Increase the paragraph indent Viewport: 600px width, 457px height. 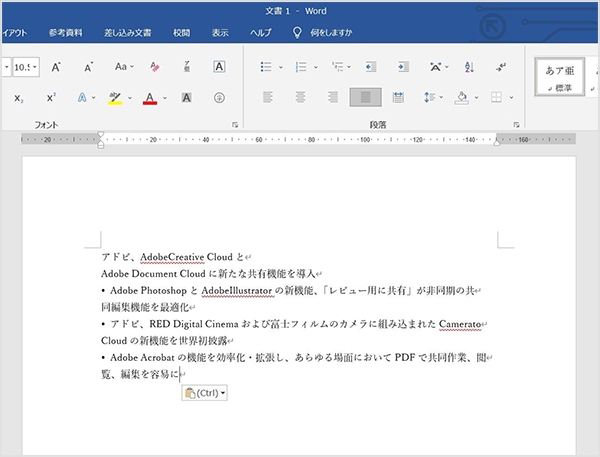(403, 67)
